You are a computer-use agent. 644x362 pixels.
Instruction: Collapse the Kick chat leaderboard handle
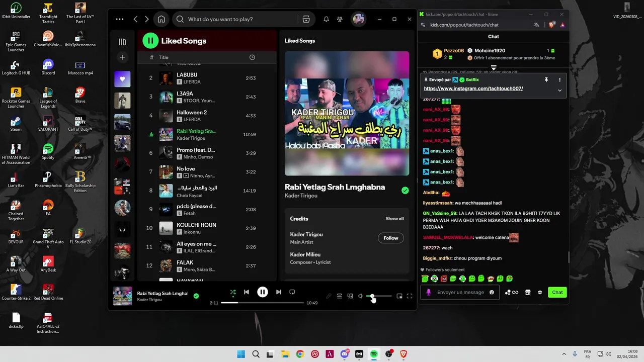click(494, 67)
